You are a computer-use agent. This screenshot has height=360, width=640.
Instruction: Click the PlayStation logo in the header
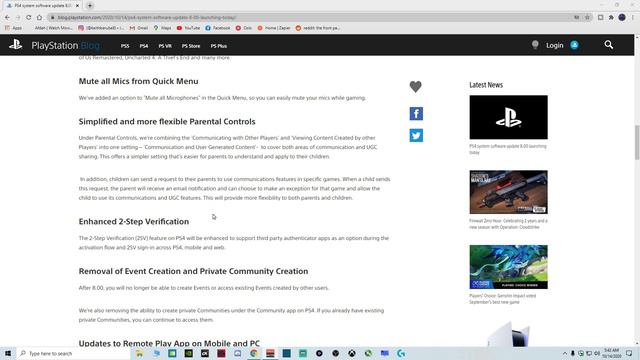[16, 44]
